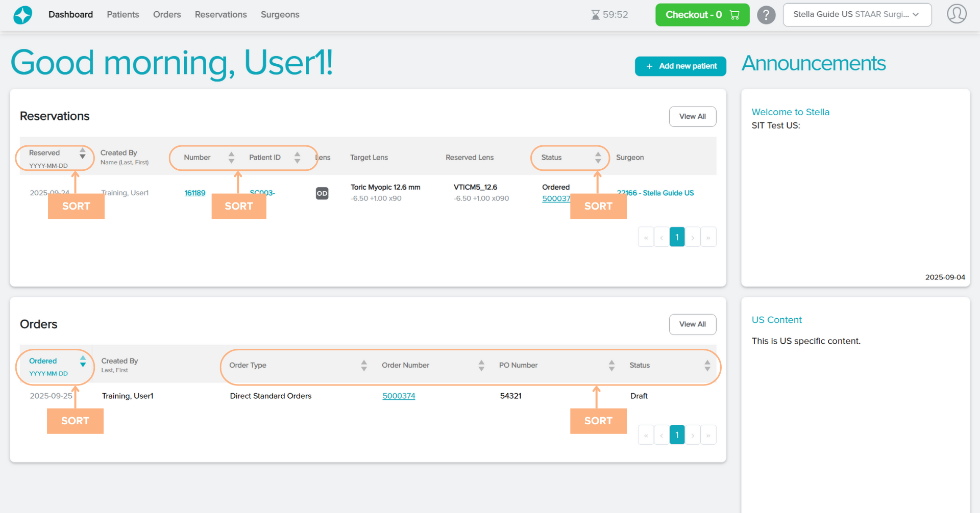
Task: Open the user profile avatar icon
Action: pyautogui.click(x=957, y=14)
